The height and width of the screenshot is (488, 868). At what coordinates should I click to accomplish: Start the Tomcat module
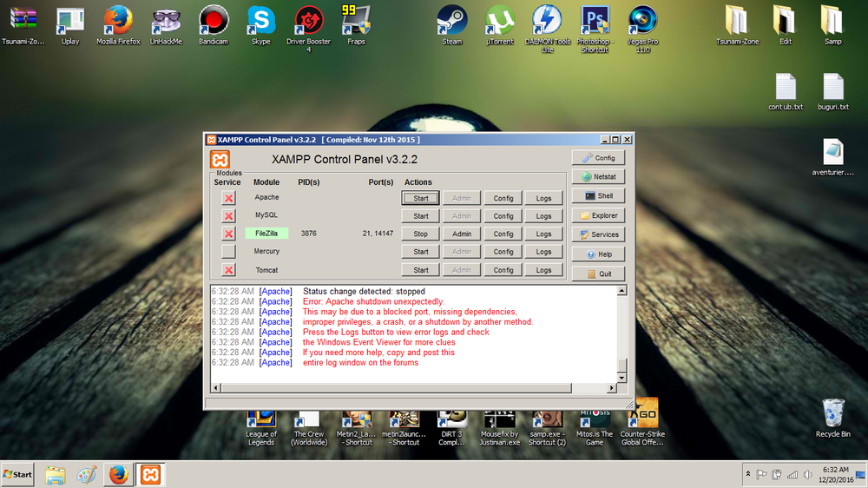tap(421, 270)
